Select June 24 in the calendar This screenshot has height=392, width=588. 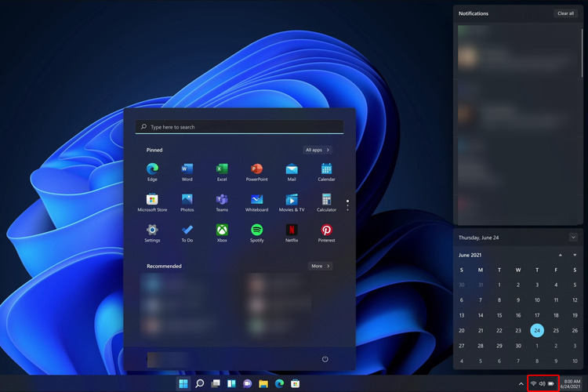point(536,330)
